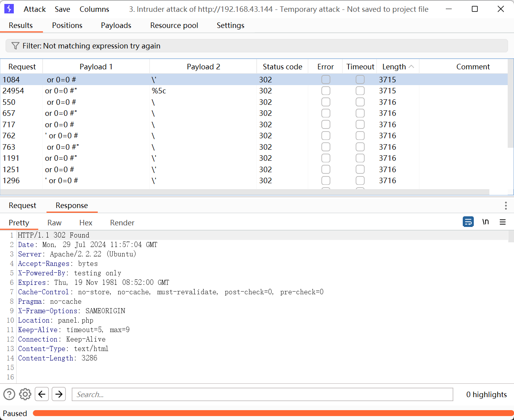The height and width of the screenshot is (420, 514).
Task: Switch to the Positions tab
Action: (67, 25)
